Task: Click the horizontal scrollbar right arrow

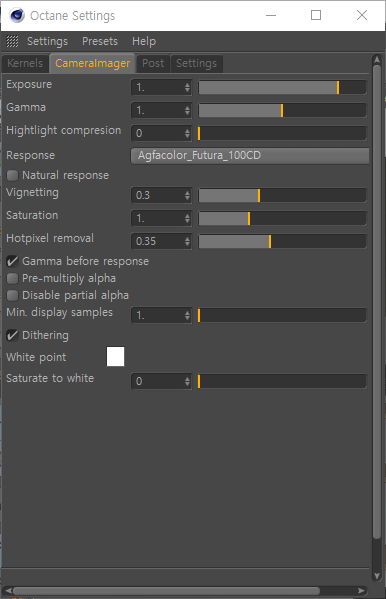Action: [x=361, y=591]
